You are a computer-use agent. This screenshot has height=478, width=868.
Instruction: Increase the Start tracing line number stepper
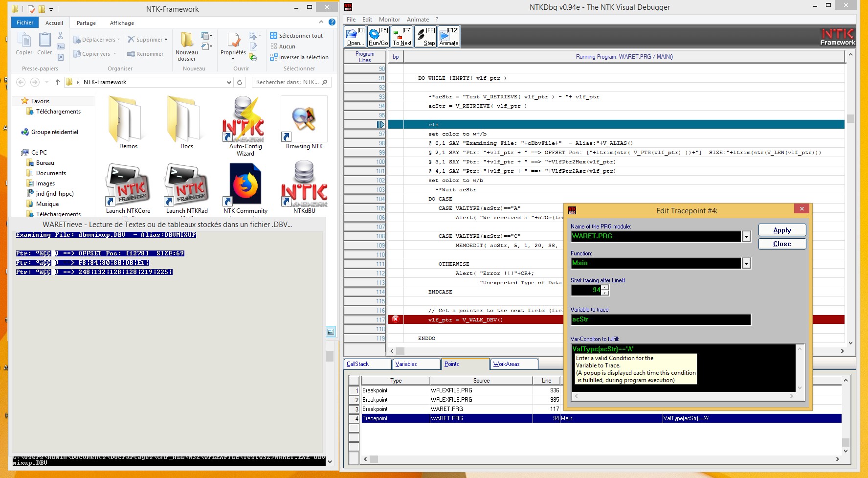coord(605,287)
